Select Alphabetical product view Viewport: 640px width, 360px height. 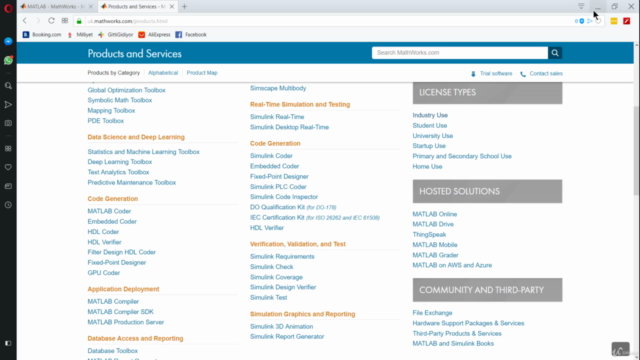pyautogui.click(x=163, y=73)
